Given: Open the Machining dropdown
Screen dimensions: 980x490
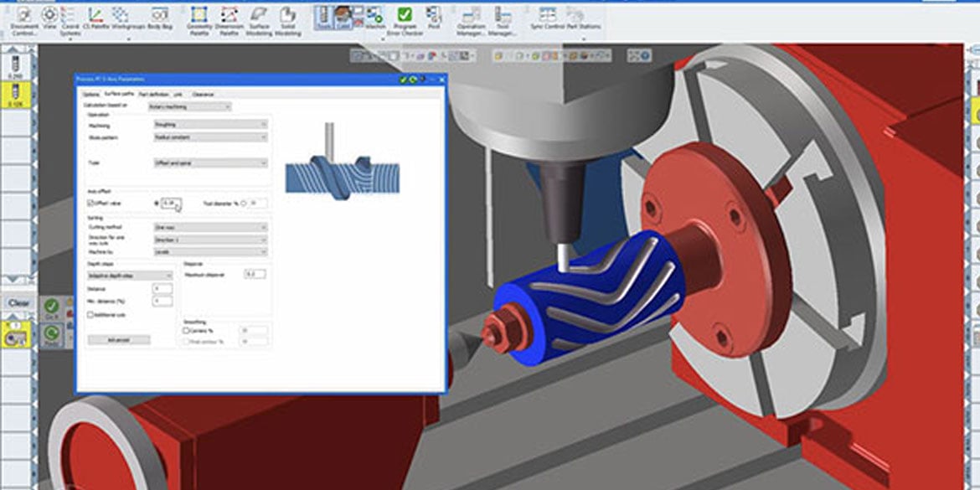Looking at the screenshot, I should tap(210, 125).
